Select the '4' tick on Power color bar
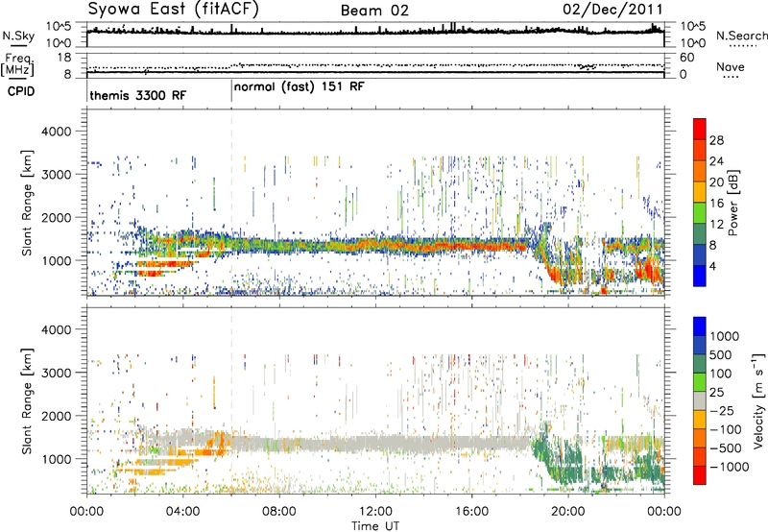Image resolution: width=768 pixels, height=532 pixels. pos(712,266)
